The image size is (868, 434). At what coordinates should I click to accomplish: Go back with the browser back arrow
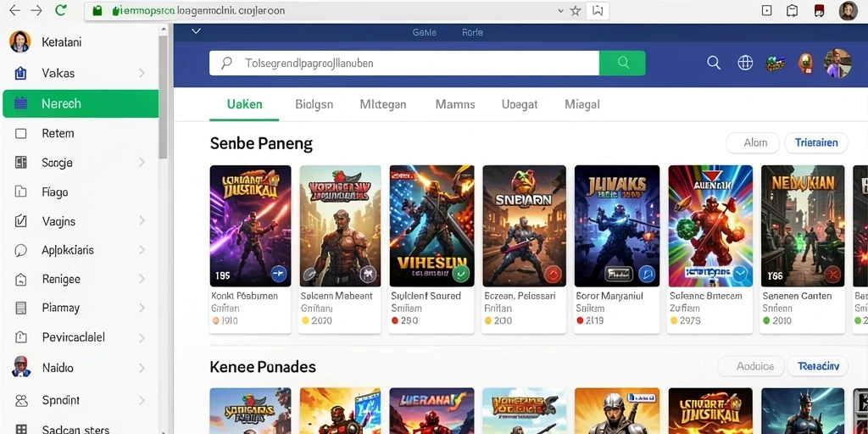coord(15,10)
